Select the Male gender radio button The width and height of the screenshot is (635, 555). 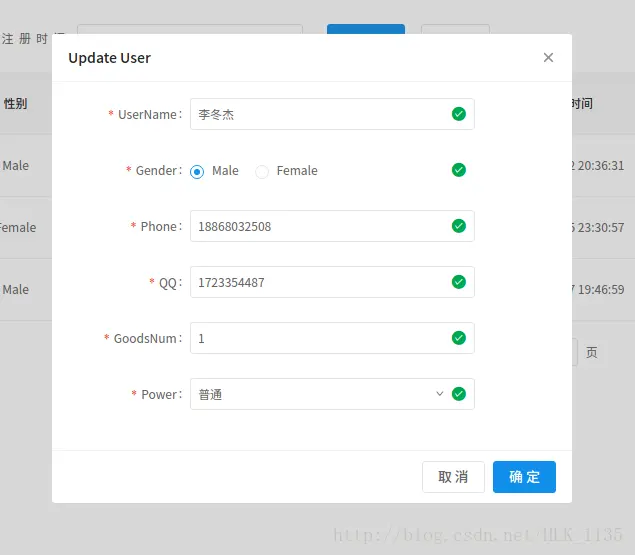click(197, 172)
